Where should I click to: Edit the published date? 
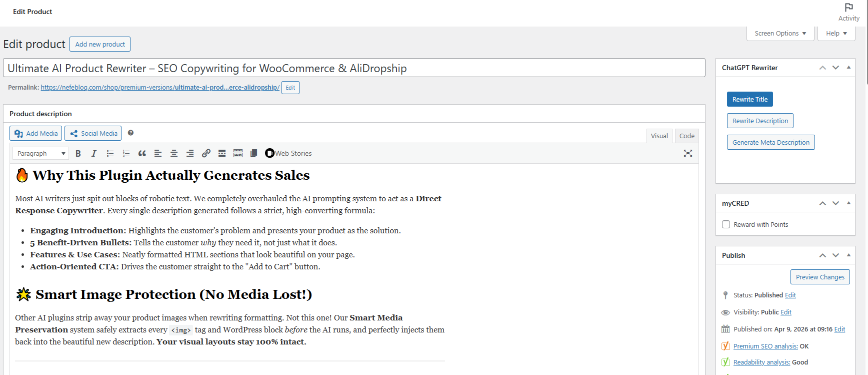pyautogui.click(x=840, y=329)
